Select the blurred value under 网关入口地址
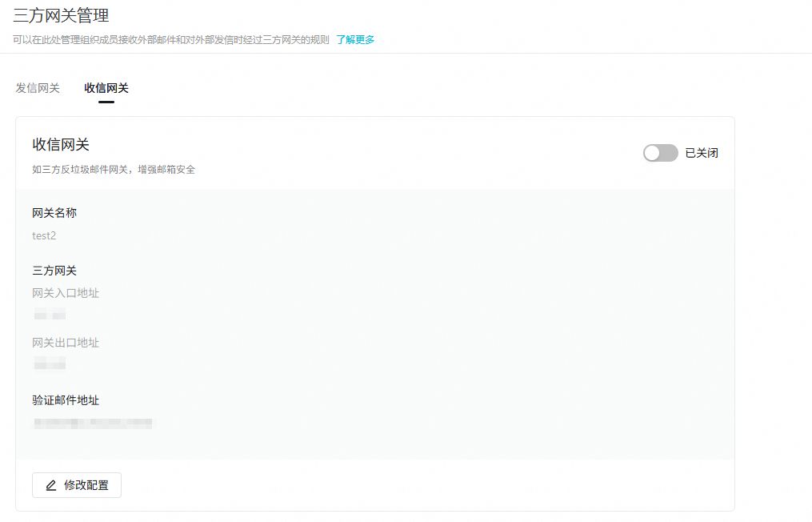This screenshot has width=812, height=522. (x=49, y=315)
